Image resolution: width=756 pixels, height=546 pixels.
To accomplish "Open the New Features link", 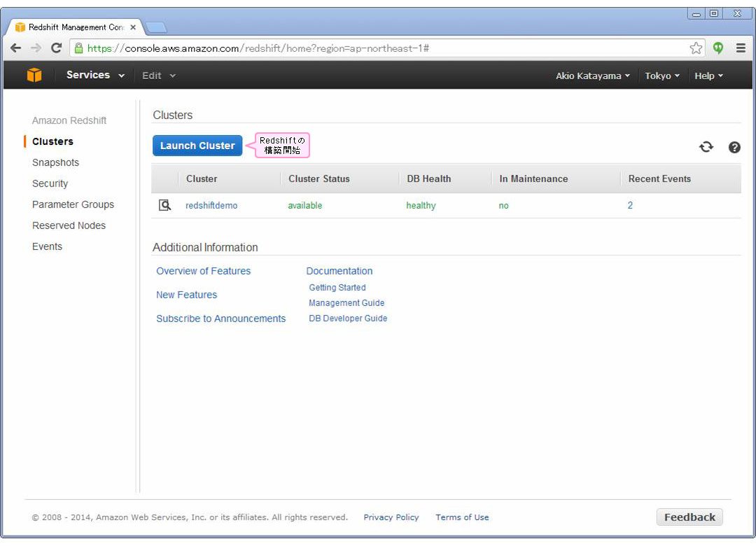I will coord(187,295).
